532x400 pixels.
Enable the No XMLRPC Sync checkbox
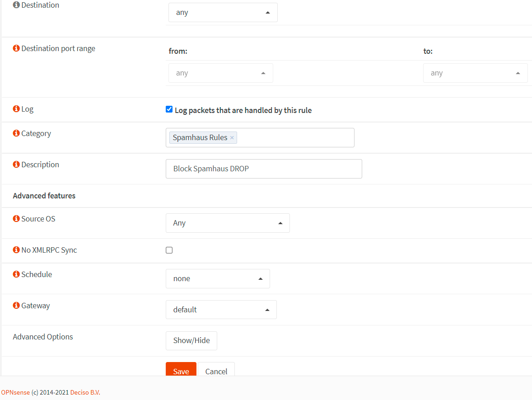[169, 250]
